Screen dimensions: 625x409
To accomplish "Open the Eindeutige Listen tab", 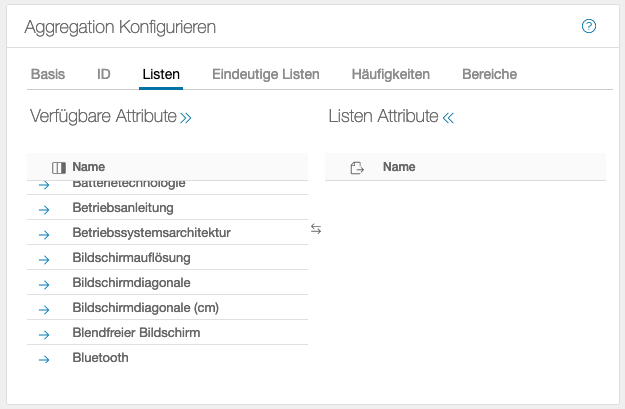I will click(266, 74).
